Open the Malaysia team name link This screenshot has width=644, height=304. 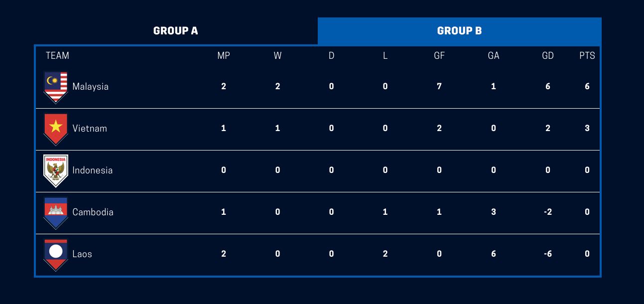(x=90, y=86)
